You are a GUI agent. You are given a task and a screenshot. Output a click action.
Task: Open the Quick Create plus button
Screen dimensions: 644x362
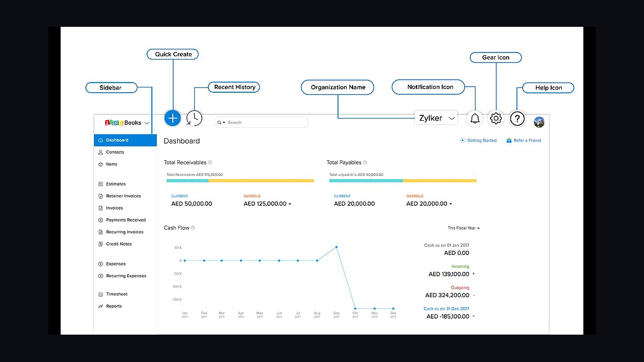[172, 117]
